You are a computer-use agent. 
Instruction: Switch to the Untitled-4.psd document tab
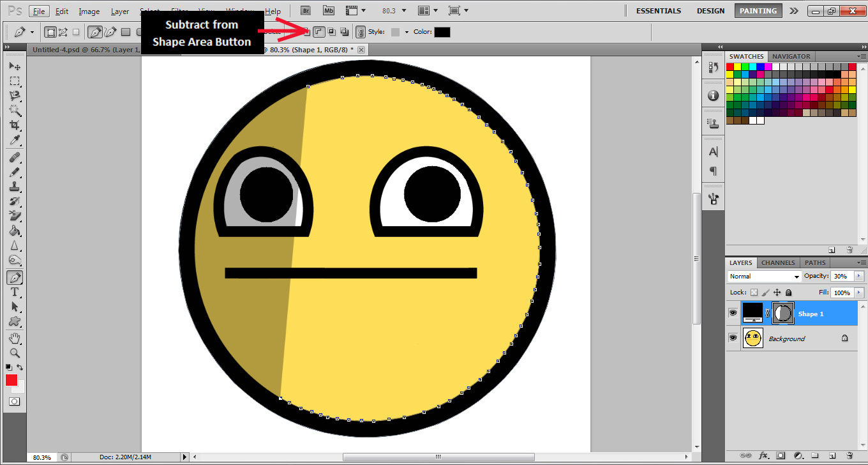tap(86, 49)
